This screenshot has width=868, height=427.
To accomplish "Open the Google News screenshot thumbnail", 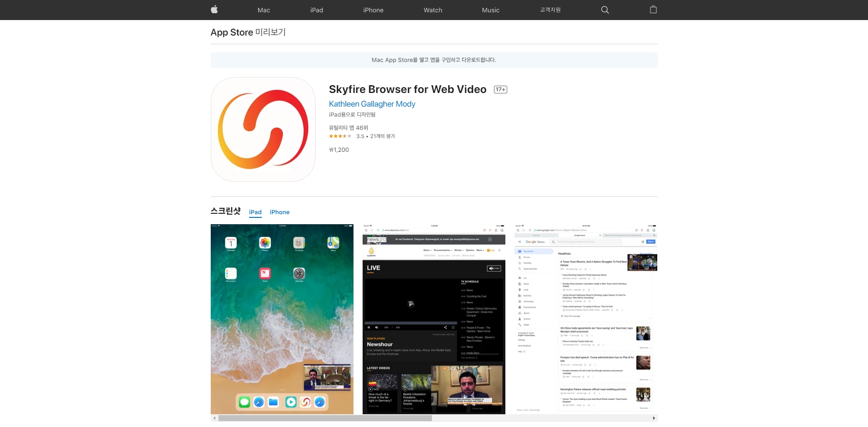I will coord(586,319).
